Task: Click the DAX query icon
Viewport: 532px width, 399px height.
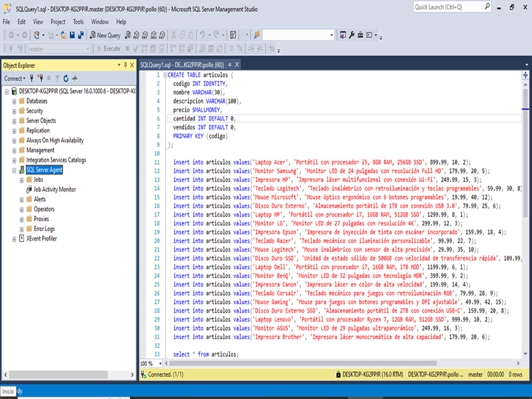Action: pos(162,35)
